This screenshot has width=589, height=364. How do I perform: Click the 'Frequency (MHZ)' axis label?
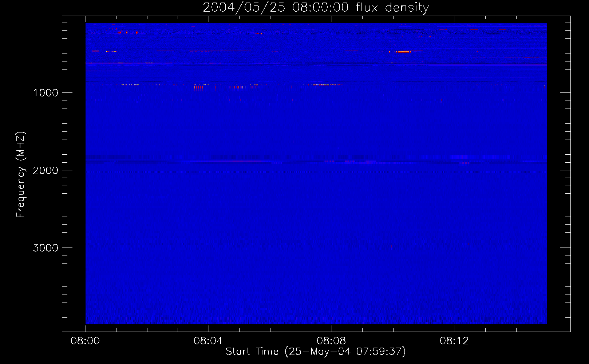pos(20,174)
